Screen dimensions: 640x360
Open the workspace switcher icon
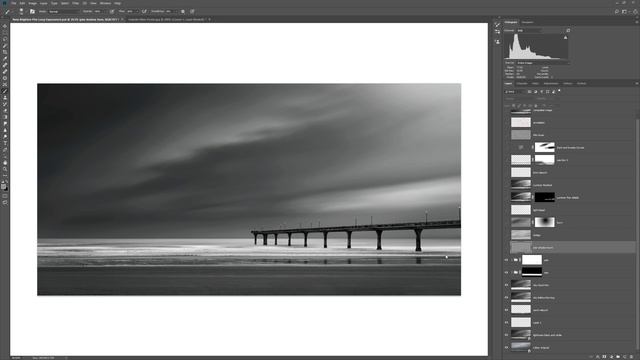click(x=624, y=11)
